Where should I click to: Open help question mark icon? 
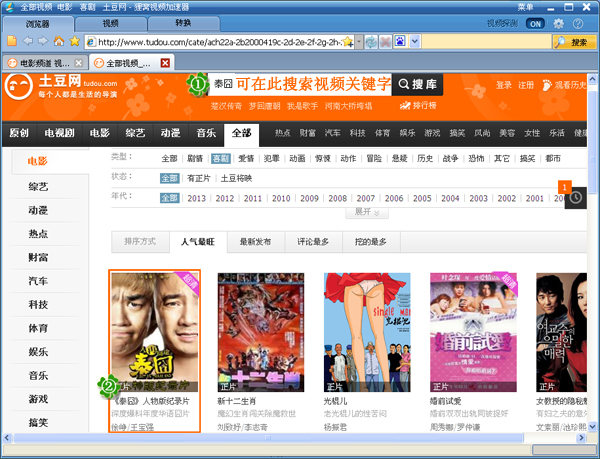click(x=578, y=24)
